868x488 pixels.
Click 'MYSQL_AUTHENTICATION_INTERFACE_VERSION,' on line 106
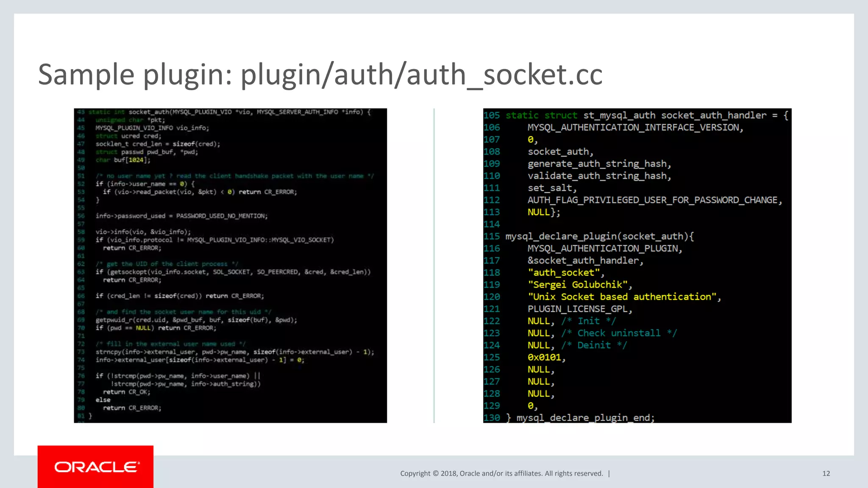[x=635, y=128]
